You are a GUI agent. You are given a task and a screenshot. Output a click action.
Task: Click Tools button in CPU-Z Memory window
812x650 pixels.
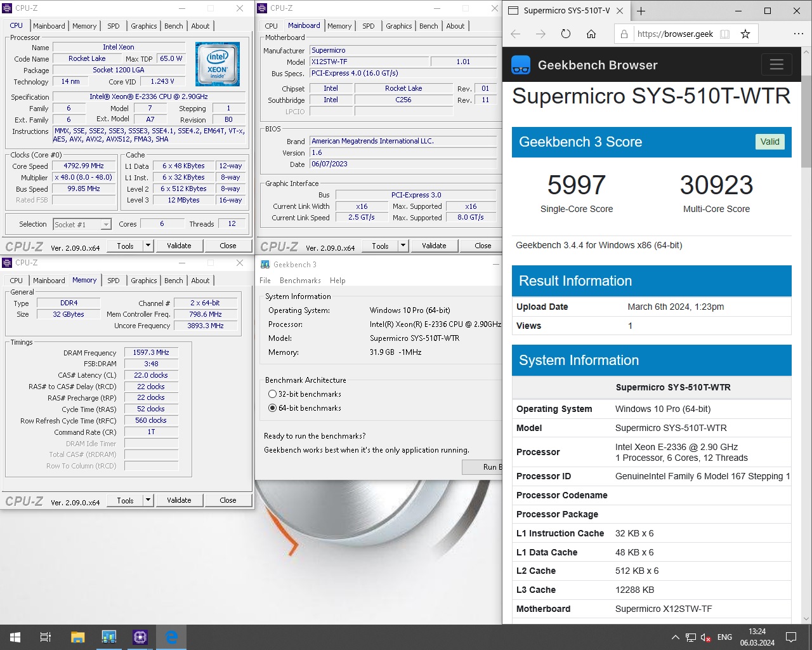(x=126, y=500)
